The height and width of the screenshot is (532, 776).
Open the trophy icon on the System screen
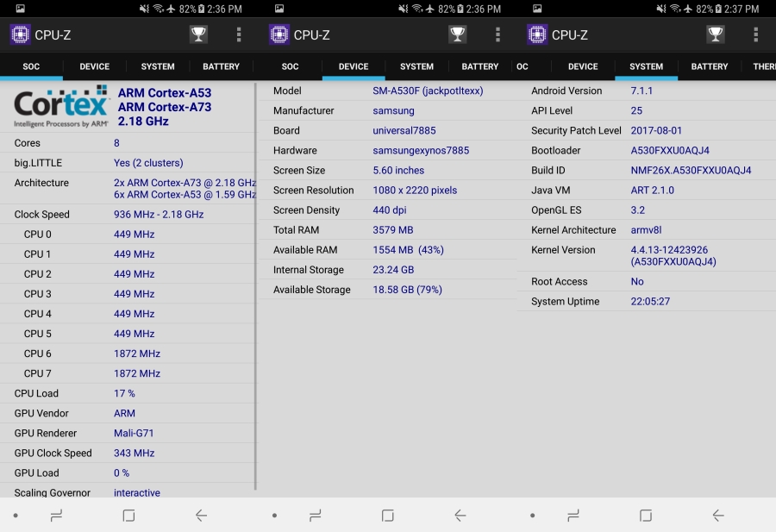[715, 34]
